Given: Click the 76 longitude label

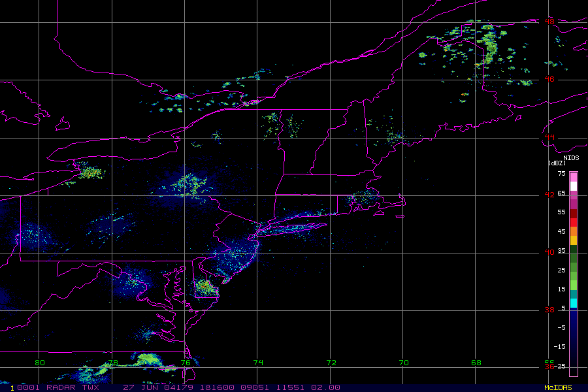Looking at the screenshot, I should (186, 363).
